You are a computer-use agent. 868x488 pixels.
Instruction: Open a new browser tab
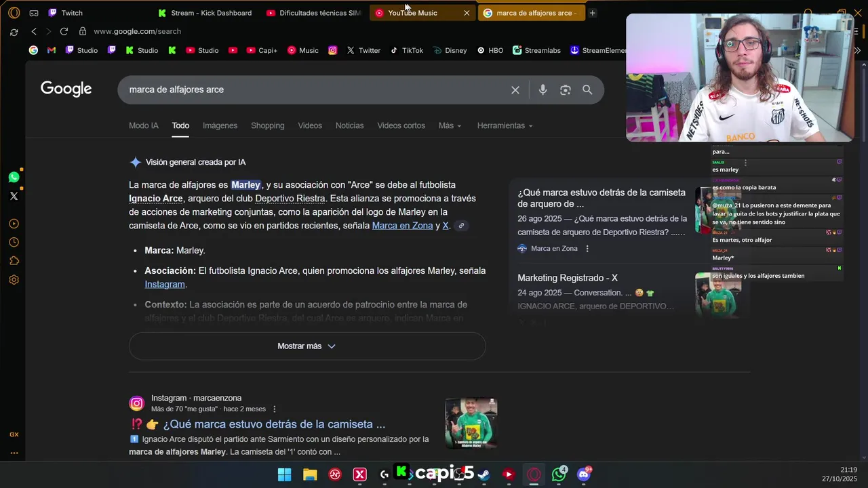592,13
